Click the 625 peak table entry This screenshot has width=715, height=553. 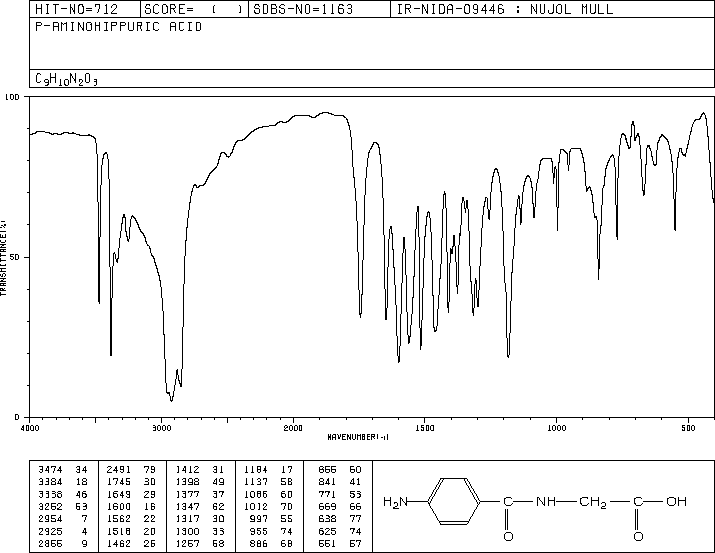coord(340,532)
